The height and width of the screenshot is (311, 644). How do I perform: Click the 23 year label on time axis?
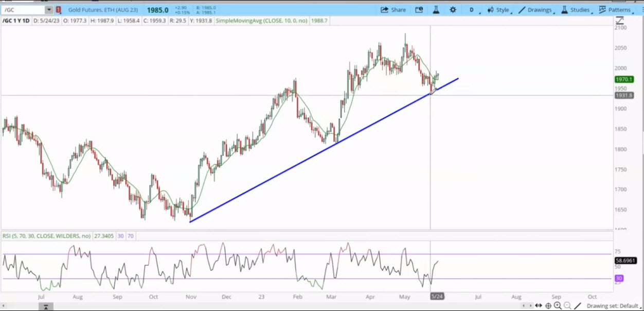point(262,297)
